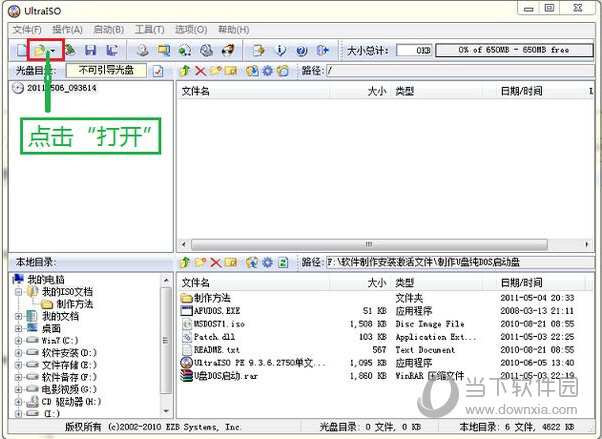Click the red X delete icon in image pane toolbar
602x439 pixels.
[x=200, y=71]
